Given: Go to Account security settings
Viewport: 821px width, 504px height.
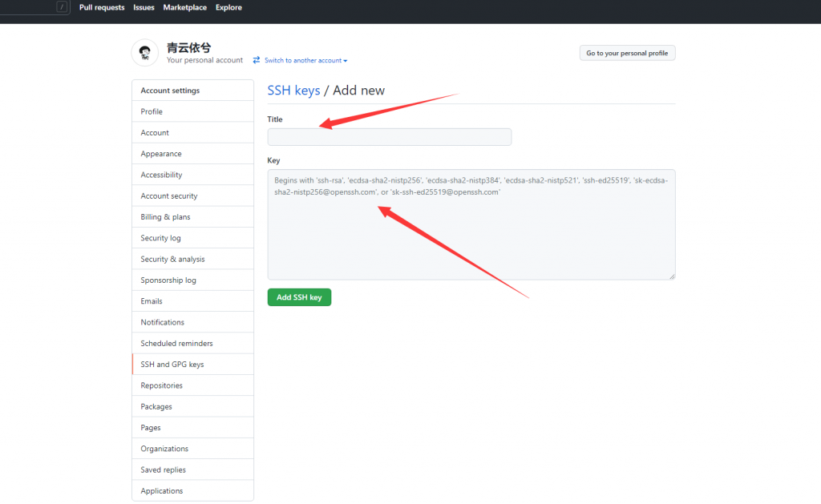Looking at the screenshot, I should (x=192, y=196).
